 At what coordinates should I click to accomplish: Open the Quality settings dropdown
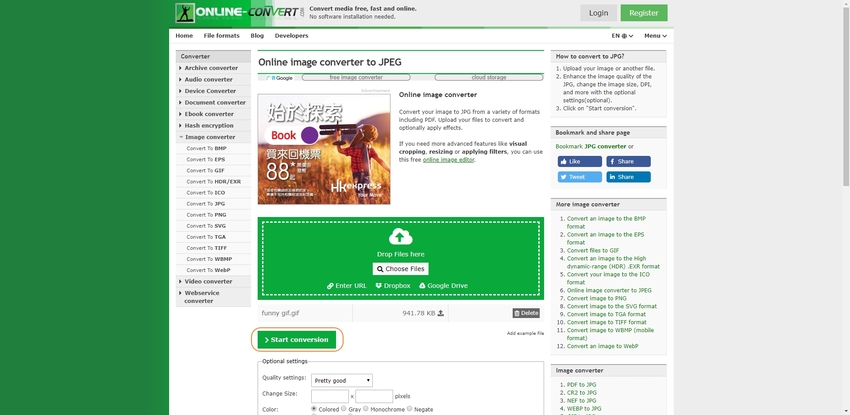coord(342,380)
